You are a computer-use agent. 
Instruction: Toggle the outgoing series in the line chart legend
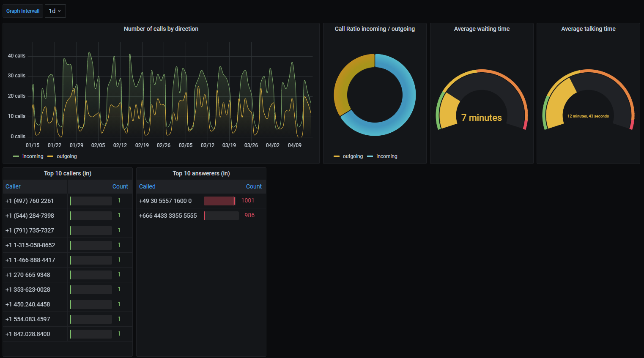pos(67,156)
